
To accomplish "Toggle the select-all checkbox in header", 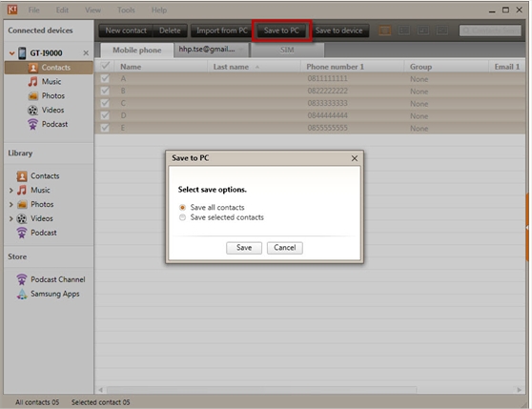I will click(x=105, y=66).
